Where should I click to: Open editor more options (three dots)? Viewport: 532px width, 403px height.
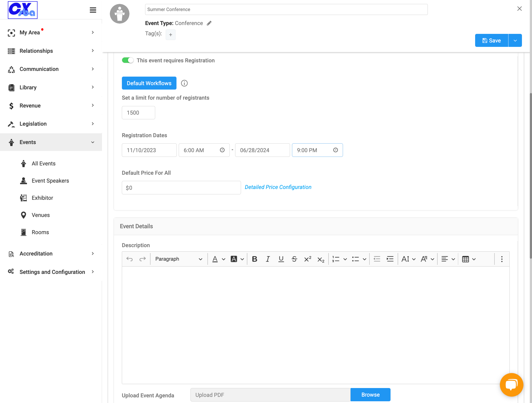click(x=502, y=259)
